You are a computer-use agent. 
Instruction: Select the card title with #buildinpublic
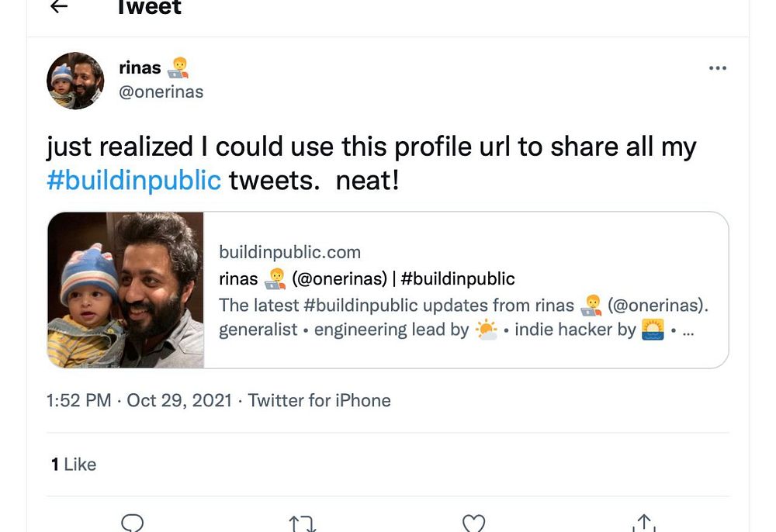pos(366,278)
